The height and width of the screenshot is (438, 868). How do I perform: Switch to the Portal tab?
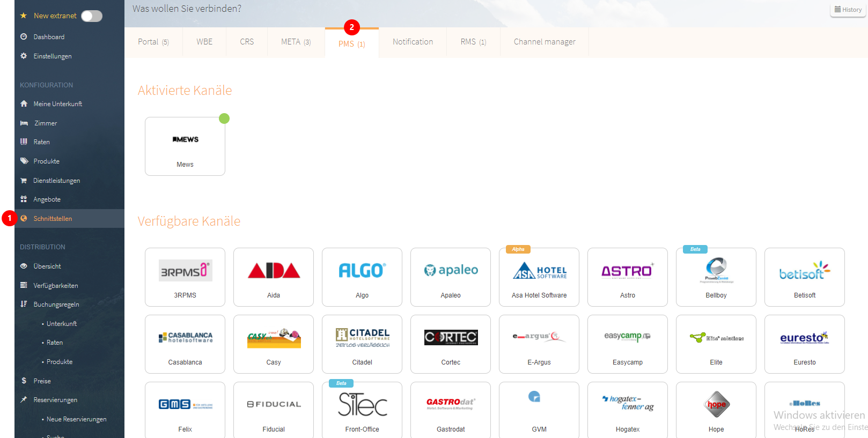(x=153, y=42)
